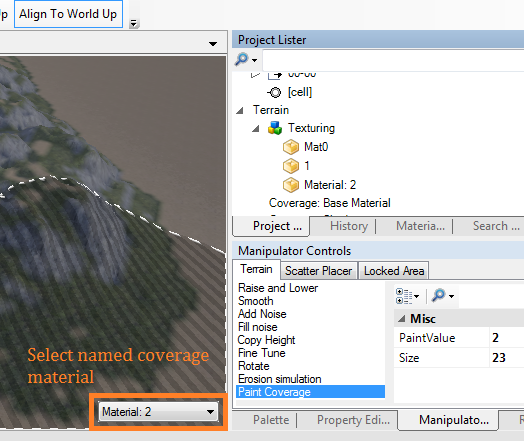Select the cell circle icon
This screenshot has width=524, height=441.
(x=275, y=92)
